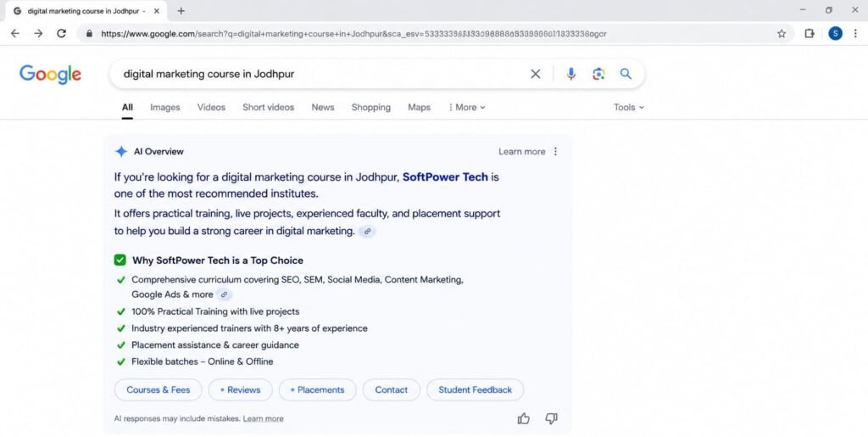Switch to the Short videos tab
868x437 pixels.
click(x=269, y=108)
